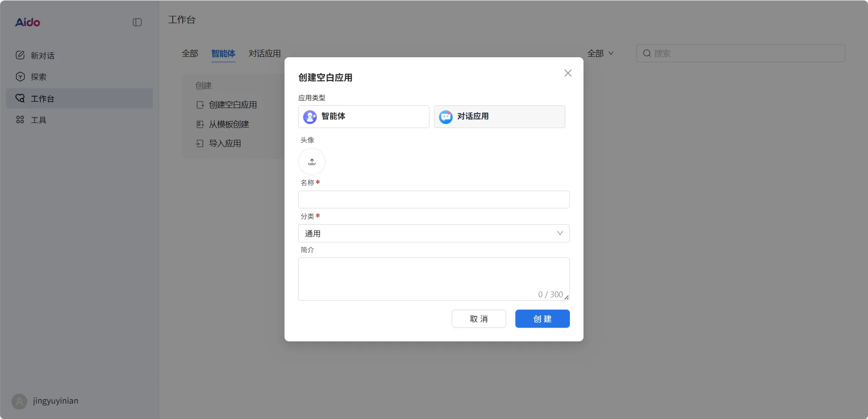Open the 探索 compass icon in sidebar
The height and width of the screenshot is (419, 868).
(20, 76)
